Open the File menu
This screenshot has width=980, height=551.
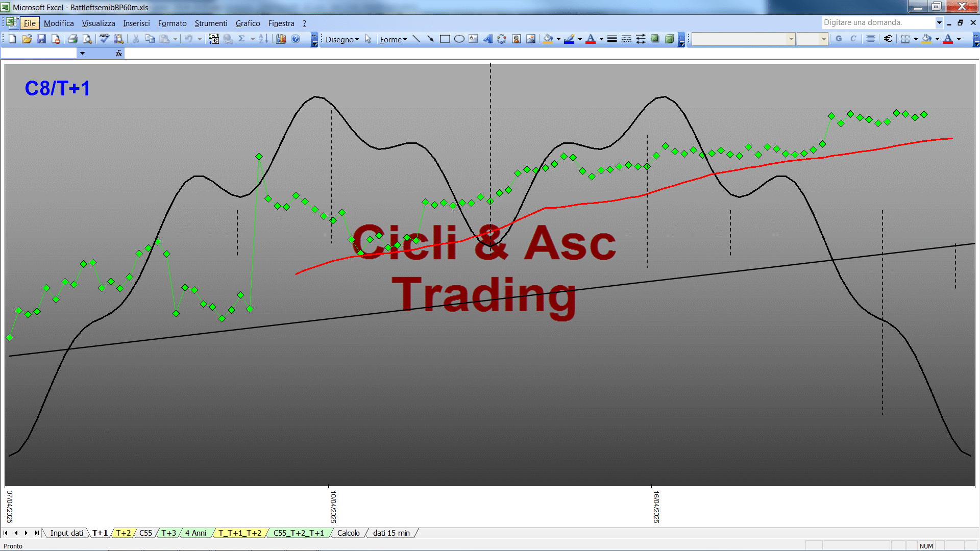30,23
